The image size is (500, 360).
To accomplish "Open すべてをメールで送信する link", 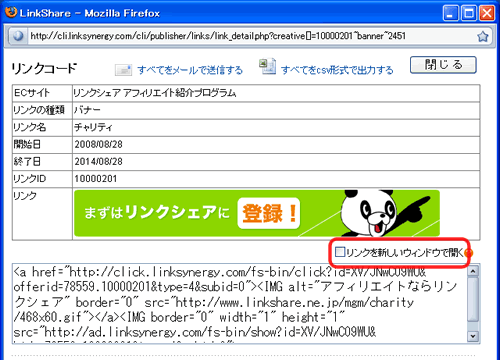I will (190, 70).
